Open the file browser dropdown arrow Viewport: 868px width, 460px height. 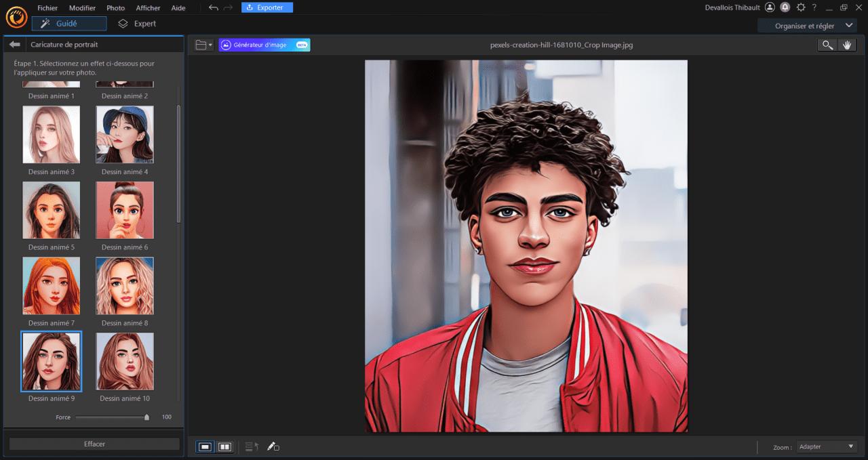point(209,45)
